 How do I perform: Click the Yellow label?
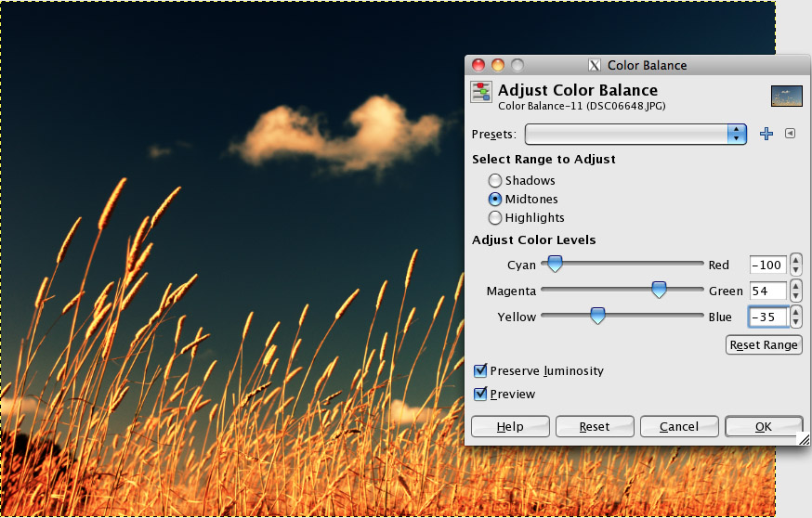tap(517, 317)
